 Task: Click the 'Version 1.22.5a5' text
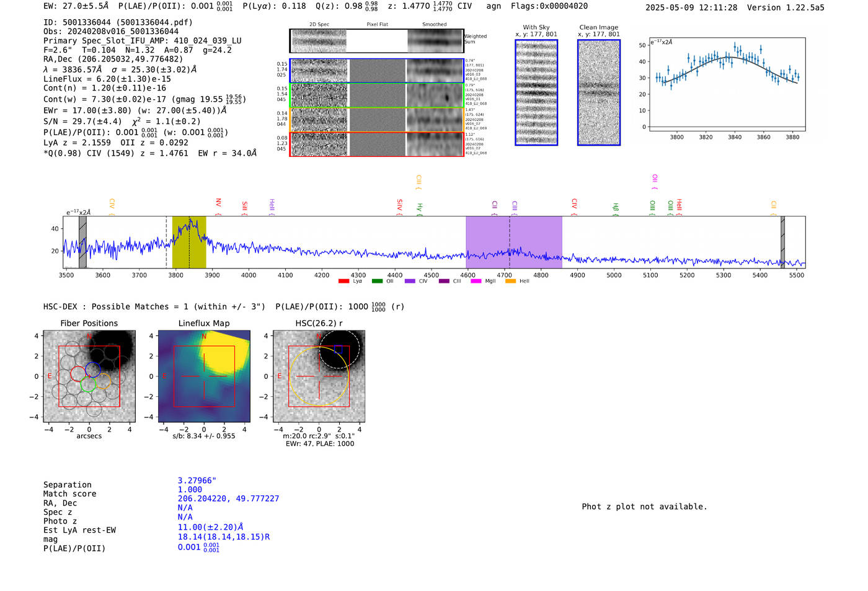pyautogui.click(x=786, y=7)
